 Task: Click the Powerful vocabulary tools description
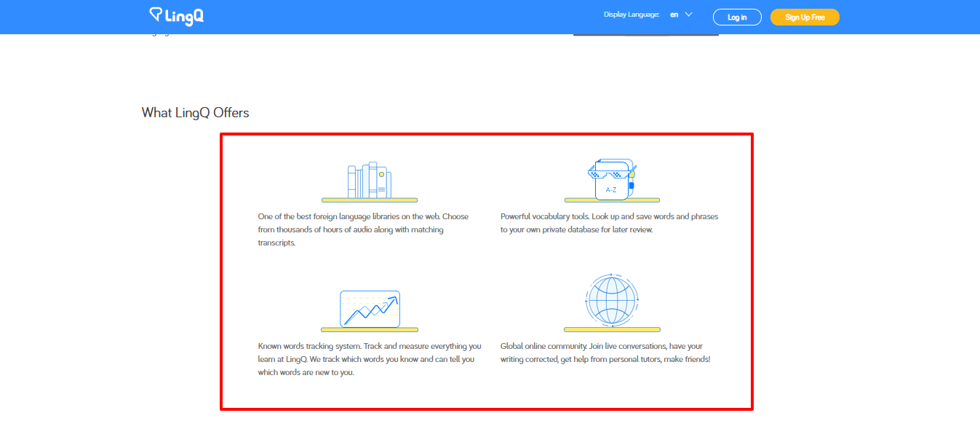coord(609,223)
